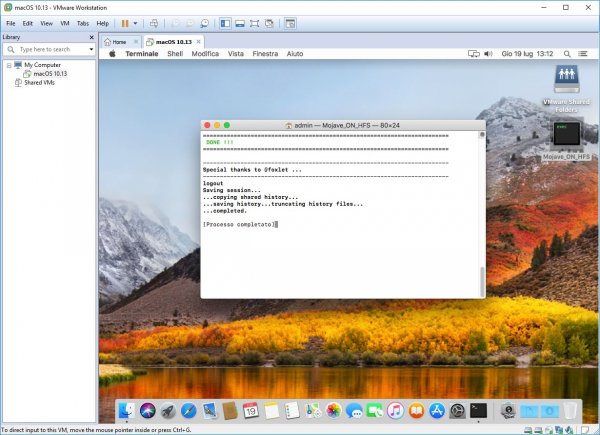Open Spotlight search in macOS menu bar
The height and width of the screenshot is (435, 600).
(567, 54)
